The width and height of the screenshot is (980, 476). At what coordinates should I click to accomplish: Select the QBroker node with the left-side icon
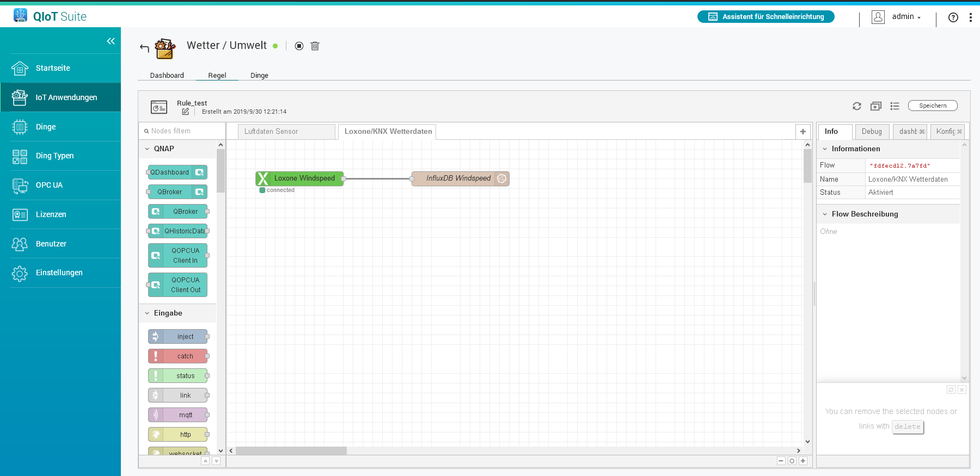click(x=177, y=212)
